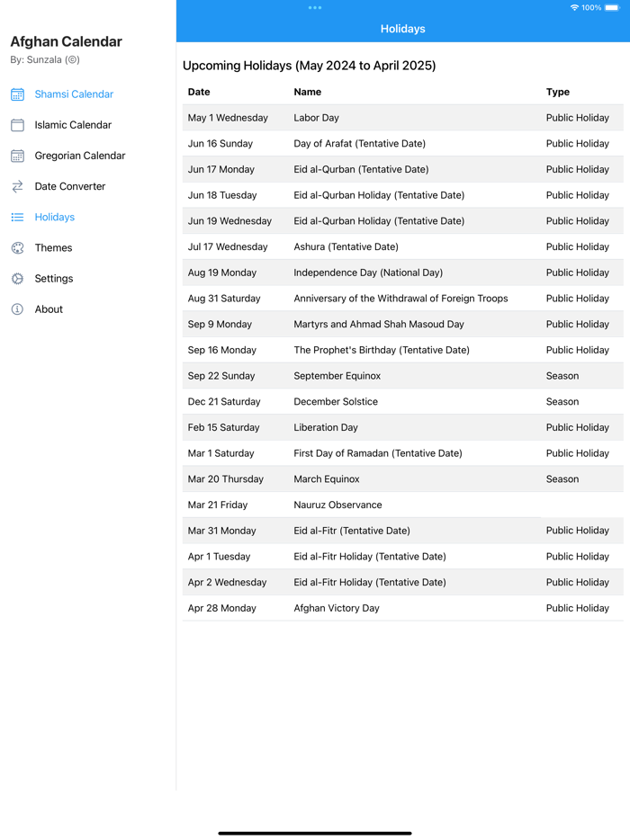Select Day of Arafat holiday name
Screen dimensions: 630x840
coord(360,144)
